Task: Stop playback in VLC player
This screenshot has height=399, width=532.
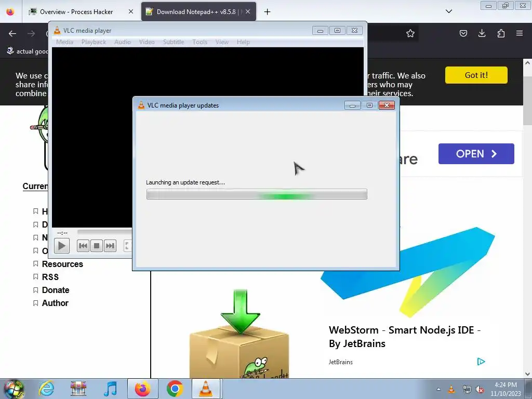Action: click(96, 246)
